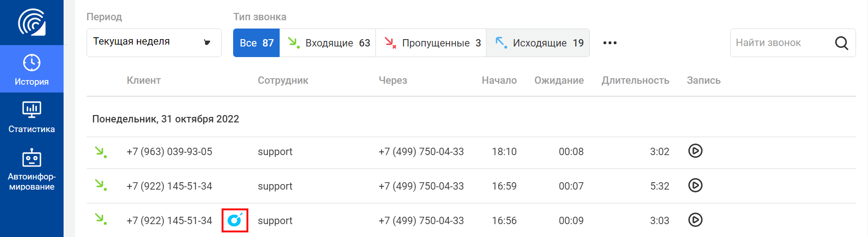
Task: Select the Все 87 call type filter
Action: click(x=257, y=43)
